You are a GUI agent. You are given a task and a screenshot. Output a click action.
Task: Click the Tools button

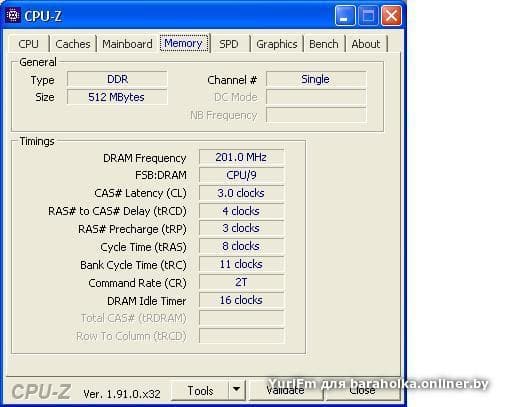click(200, 390)
